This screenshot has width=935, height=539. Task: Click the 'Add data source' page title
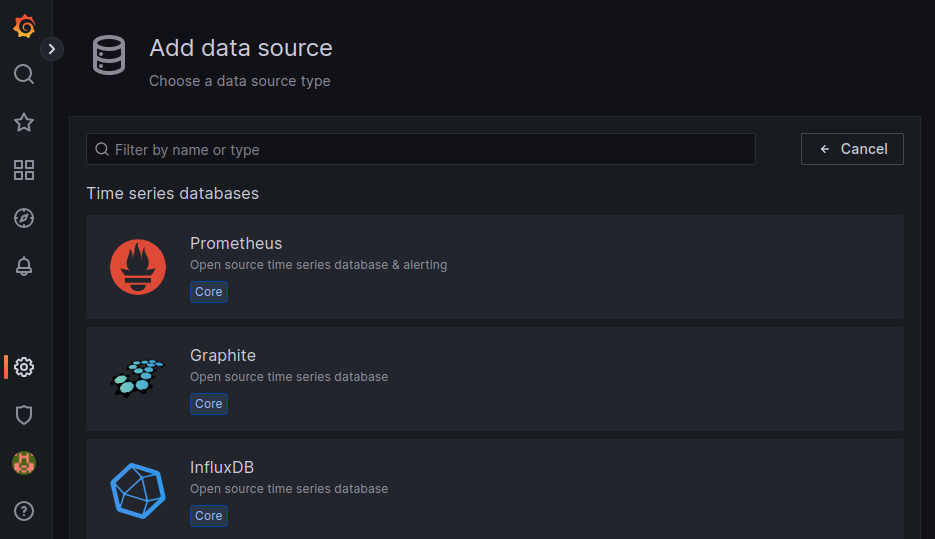tap(241, 48)
